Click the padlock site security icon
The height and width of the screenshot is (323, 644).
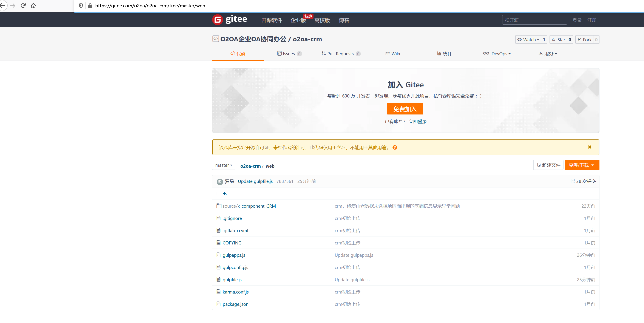coord(90,6)
